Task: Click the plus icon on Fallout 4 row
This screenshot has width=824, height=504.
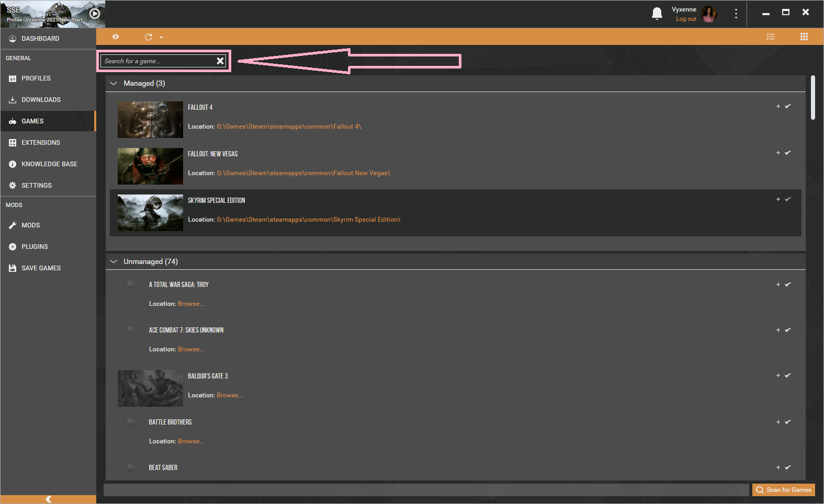Action: pos(778,107)
